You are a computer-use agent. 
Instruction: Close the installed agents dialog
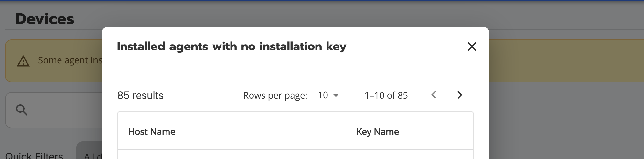coord(472,47)
